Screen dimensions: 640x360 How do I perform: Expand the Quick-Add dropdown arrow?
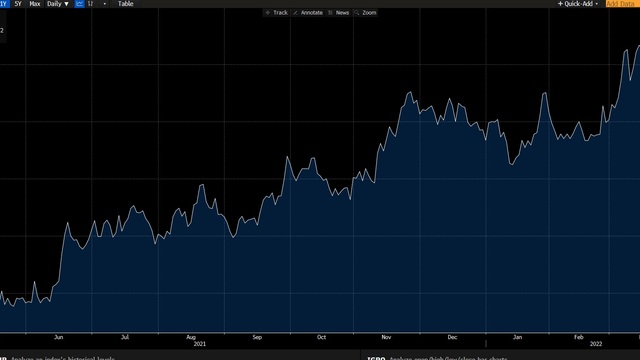[597, 4]
